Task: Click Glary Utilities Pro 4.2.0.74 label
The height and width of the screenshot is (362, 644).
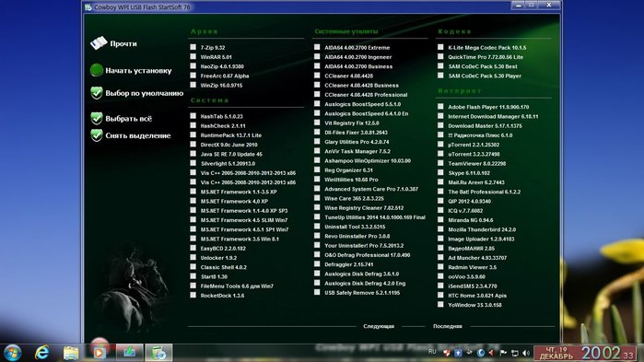Action: (357, 142)
